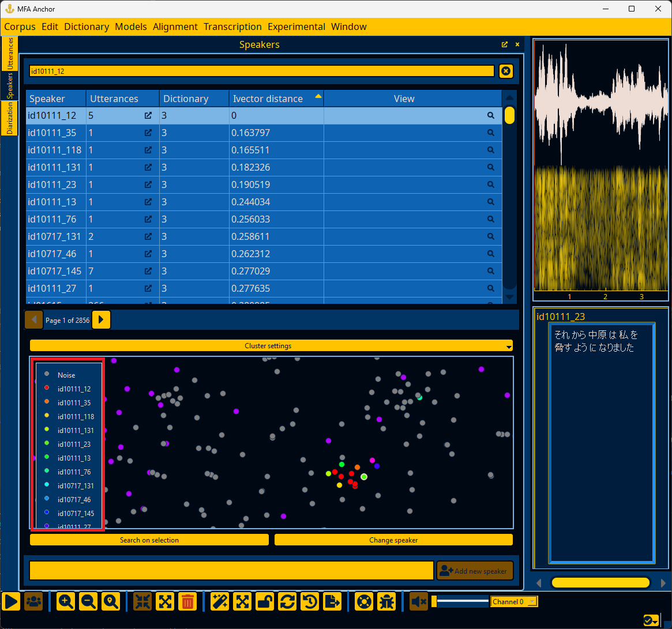
Task: Open the Experimental menu
Action: point(296,27)
